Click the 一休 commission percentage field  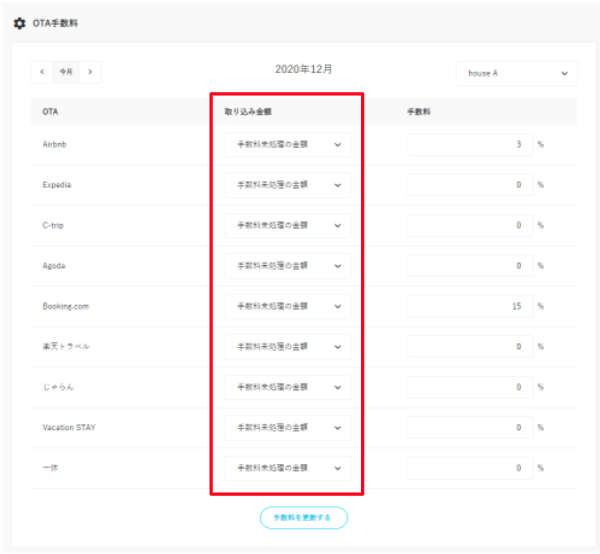[x=468, y=468]
